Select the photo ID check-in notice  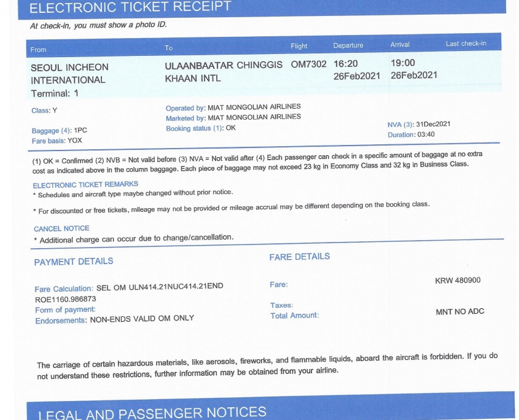[98, 25]
